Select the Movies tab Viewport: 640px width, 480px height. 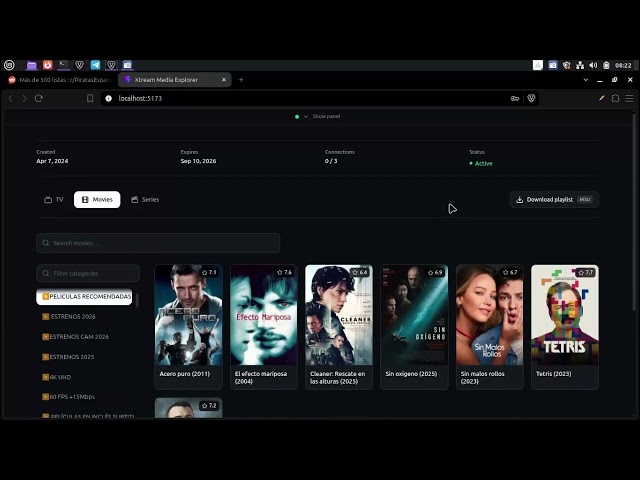[97, 200]
